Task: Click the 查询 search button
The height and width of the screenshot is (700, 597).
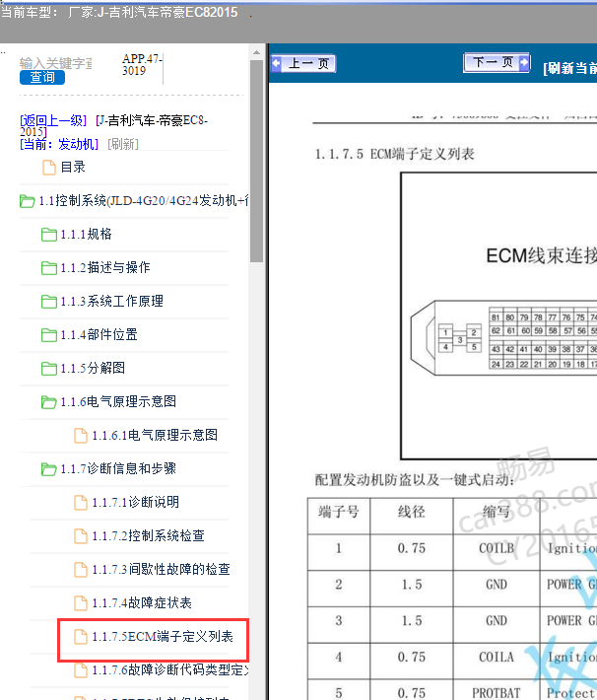Action: pos(42,77)
